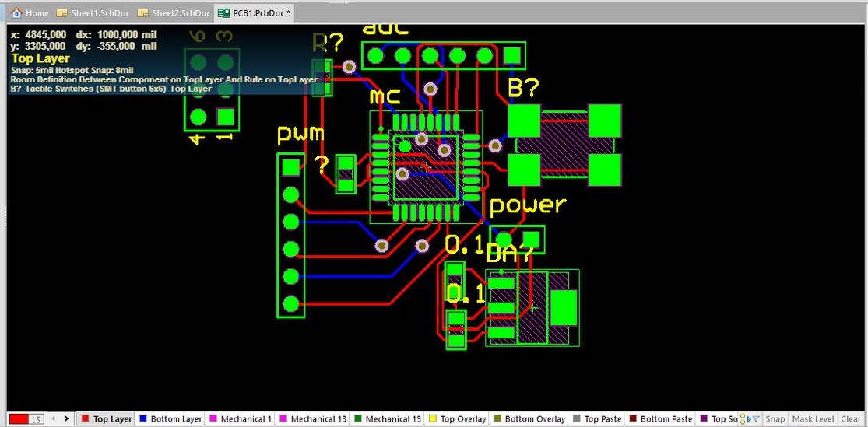Viewport: 868px width, 427px height.
Task: Switch to the Mechanical 1 layer tab
Action: (x=241, y=418)
